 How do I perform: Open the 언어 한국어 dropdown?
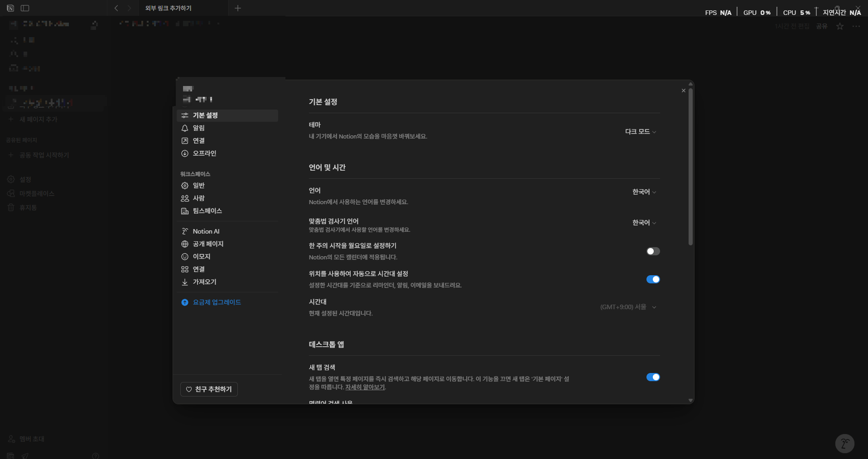click(644, 192)
